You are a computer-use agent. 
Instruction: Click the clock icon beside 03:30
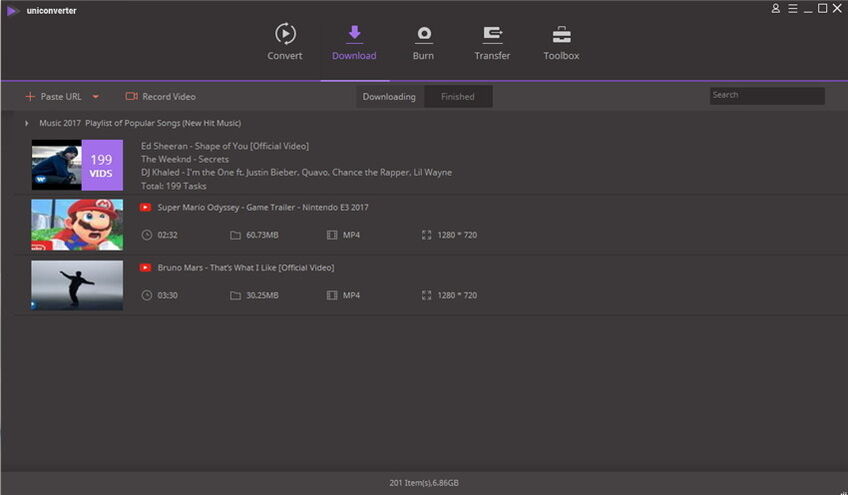147,295
